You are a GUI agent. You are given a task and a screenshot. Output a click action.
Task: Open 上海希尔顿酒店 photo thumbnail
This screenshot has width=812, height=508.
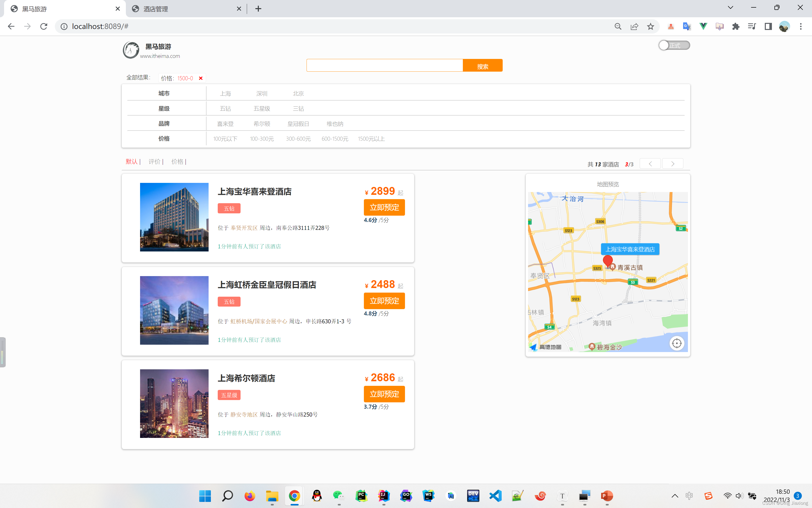(x=174, y=404)
